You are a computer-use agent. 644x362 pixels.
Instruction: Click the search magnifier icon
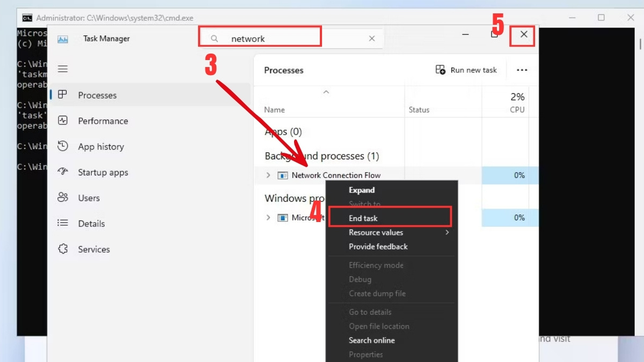coord(214,39)
